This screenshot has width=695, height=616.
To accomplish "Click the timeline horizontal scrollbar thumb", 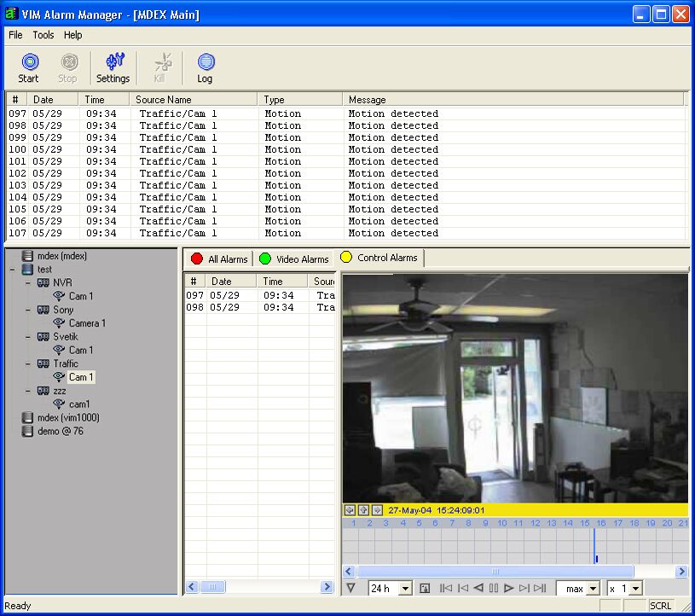I will (x=495, y=572).
